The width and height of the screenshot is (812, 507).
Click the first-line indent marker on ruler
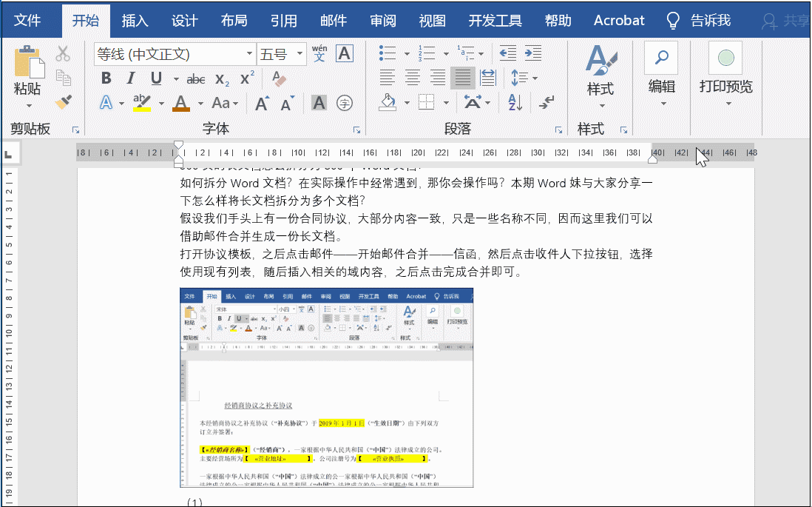[179, 145]
